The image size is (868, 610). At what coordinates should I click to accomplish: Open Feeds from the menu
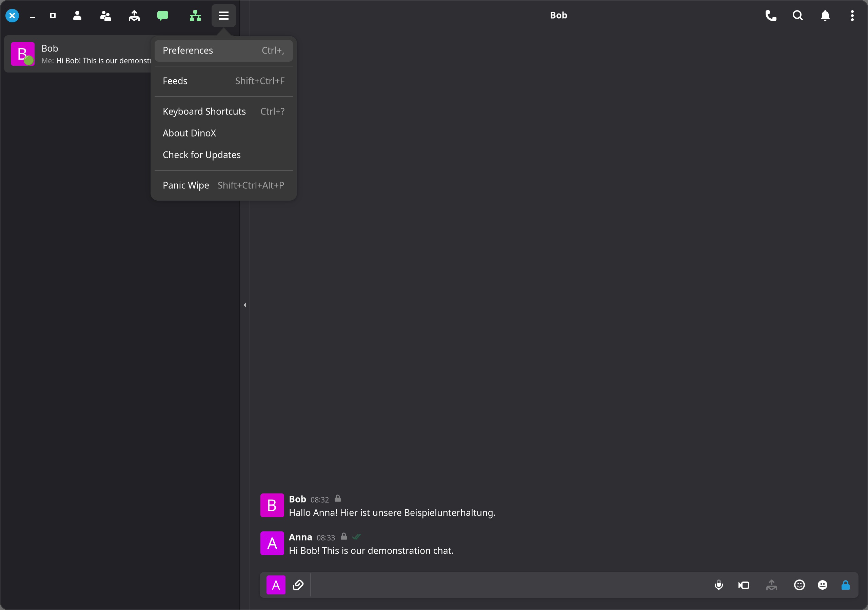224,81
